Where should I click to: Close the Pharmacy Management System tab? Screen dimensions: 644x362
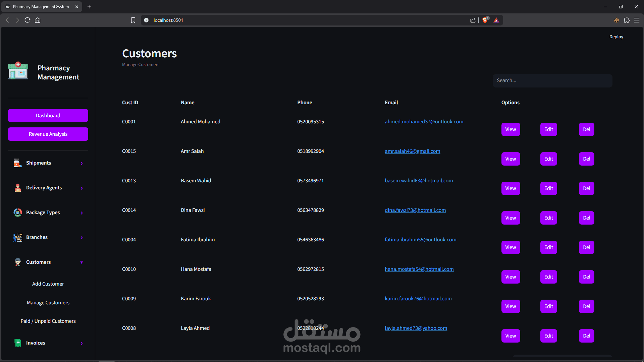pyautogui.click(x=77, y=7)
